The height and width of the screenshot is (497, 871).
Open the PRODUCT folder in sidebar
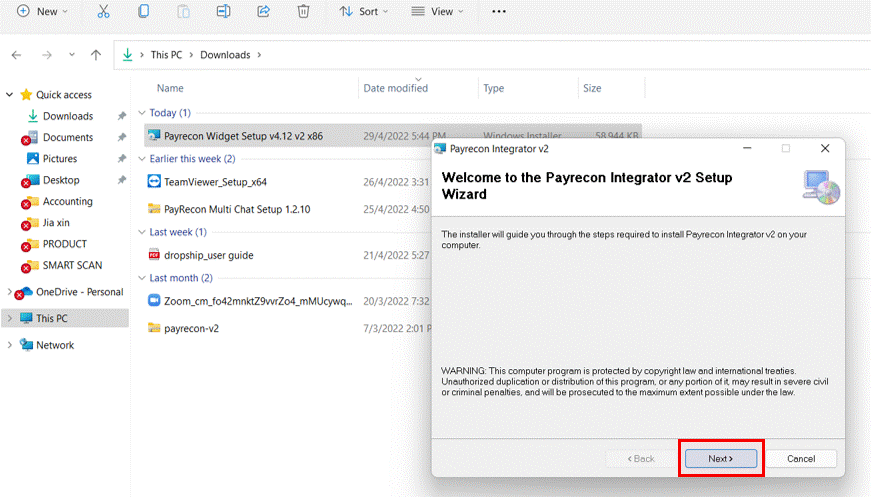65,244
